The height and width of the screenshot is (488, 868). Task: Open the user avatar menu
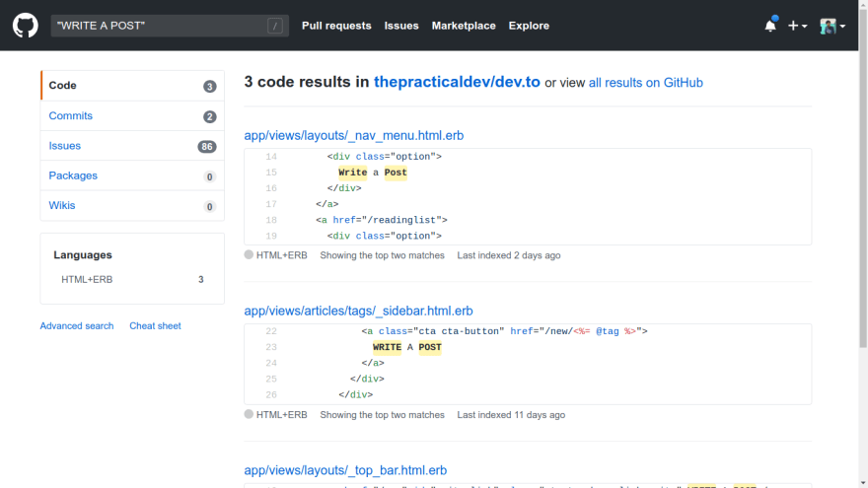[832, 26]
